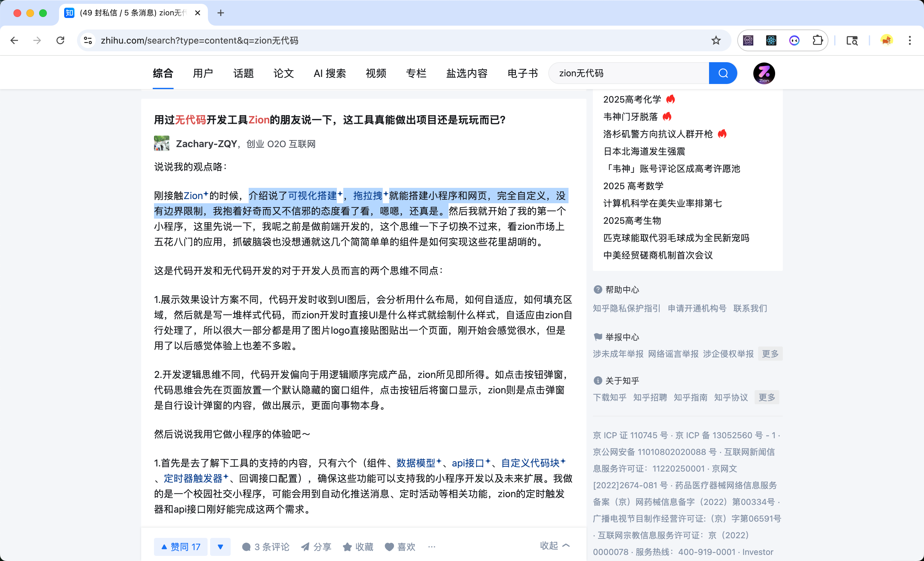The image size is (924, 561).
Task: Open the Zion user avatar menu
Action: pos(764,73)
